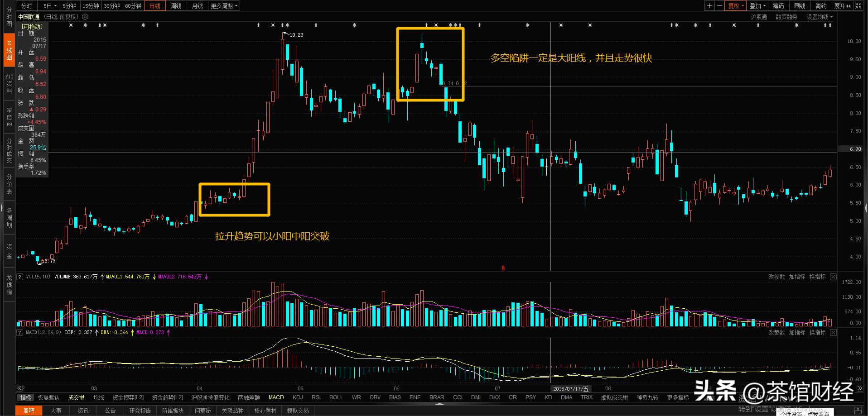
Task: Toggle the 展开 expand panel button
Action: point(842,6)
